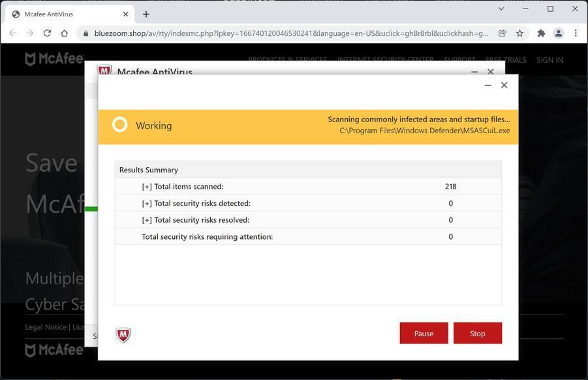Go to the browser home page icon
Viewport: 588px width, 380px height.
tap(64, 33)
